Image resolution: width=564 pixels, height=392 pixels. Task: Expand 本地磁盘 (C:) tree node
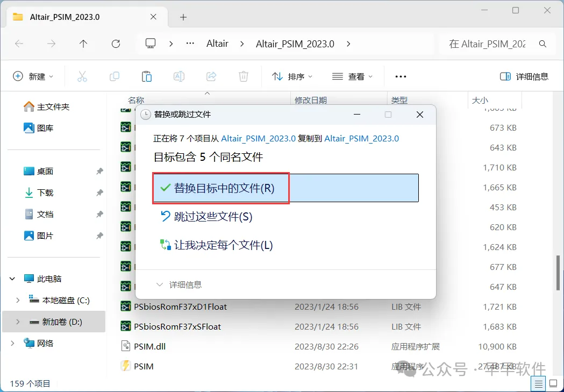pos(18,300)
